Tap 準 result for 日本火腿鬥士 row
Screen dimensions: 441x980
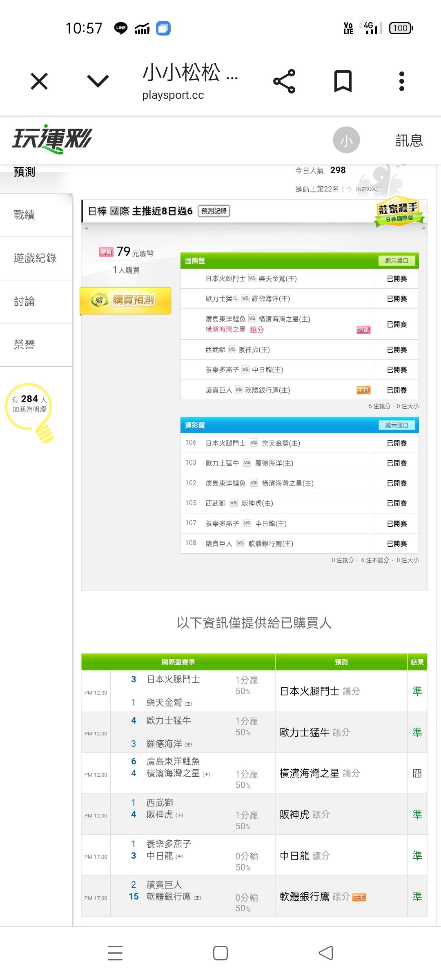coord(417,691)
